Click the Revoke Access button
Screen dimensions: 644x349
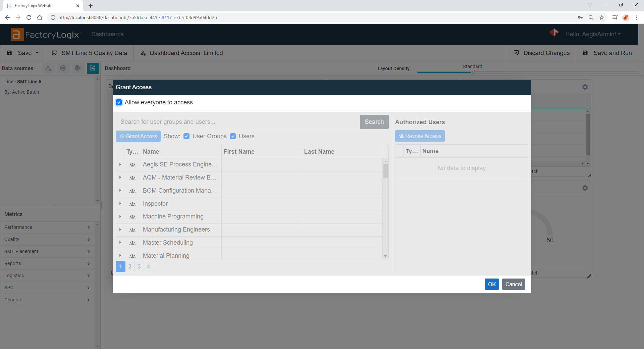420,136
